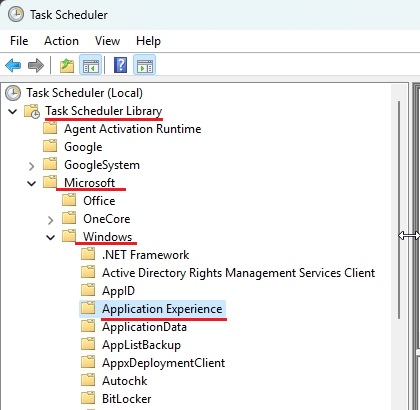Collapse the Microsoft folder chevron

click(32, 183)
